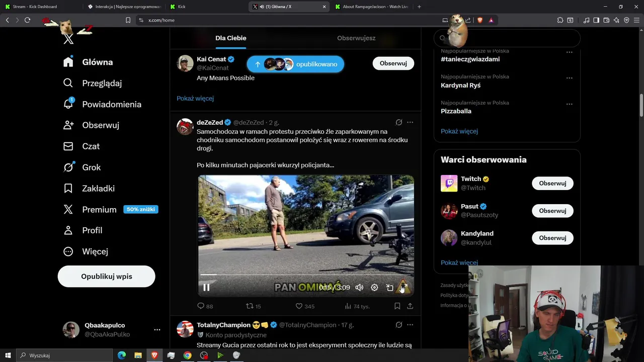Open browser hamburger menu
The image size is (644, 362).
pos(636,20)
